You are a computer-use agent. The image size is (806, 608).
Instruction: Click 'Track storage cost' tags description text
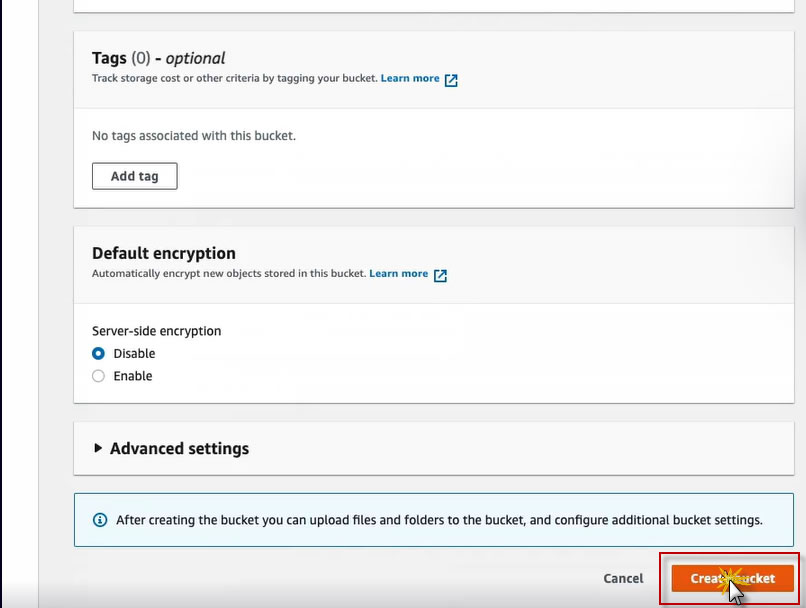tap(234, 78)
